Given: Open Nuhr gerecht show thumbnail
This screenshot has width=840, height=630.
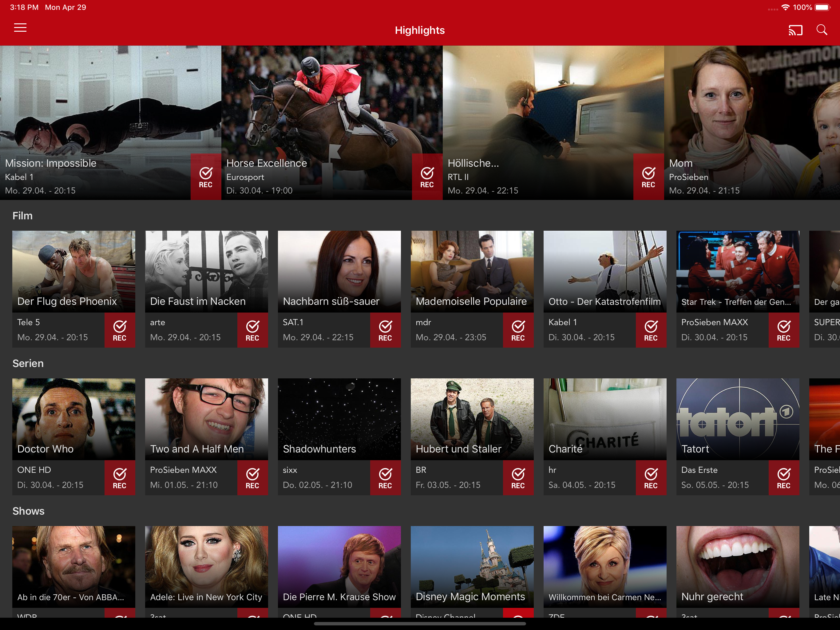Looking at the screenshot, I should click(738, 567).
